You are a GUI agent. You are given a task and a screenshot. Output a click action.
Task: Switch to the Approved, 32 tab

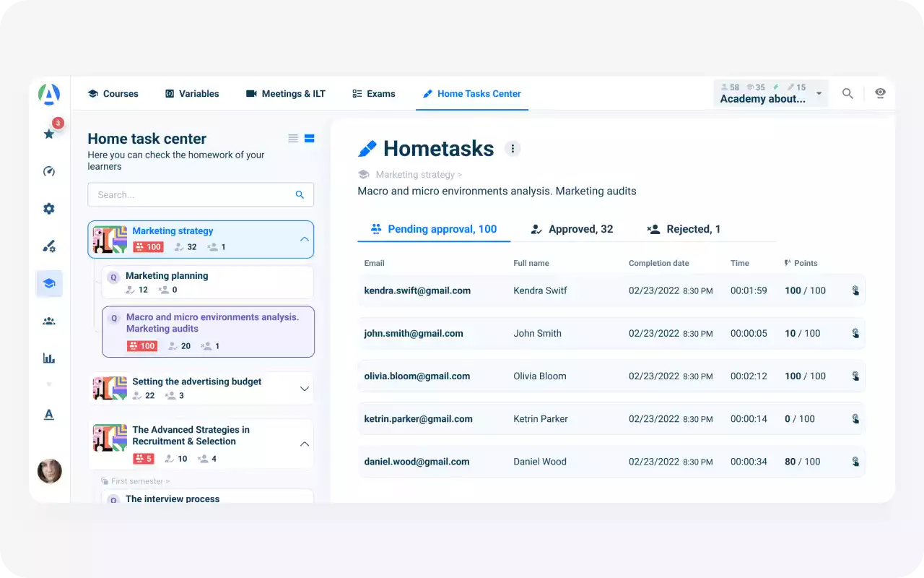(572, 229)
